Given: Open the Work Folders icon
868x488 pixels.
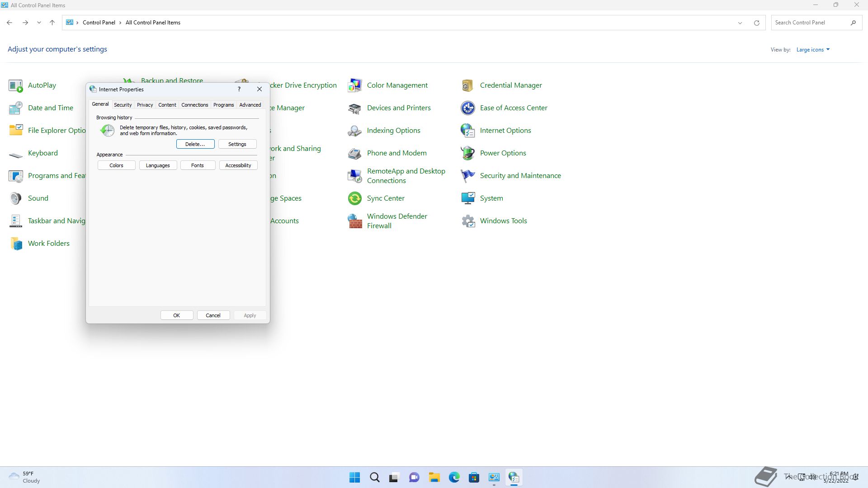Looking at the screenshot, I should point(16,244).
